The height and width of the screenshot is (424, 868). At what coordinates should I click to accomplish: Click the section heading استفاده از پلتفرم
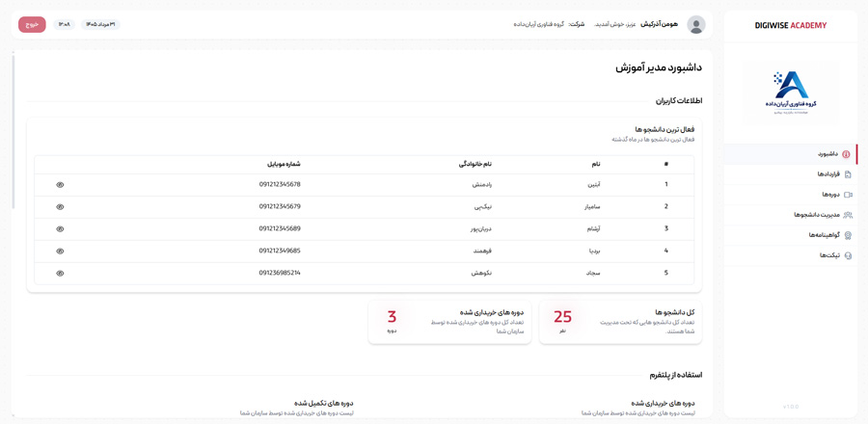676,375
